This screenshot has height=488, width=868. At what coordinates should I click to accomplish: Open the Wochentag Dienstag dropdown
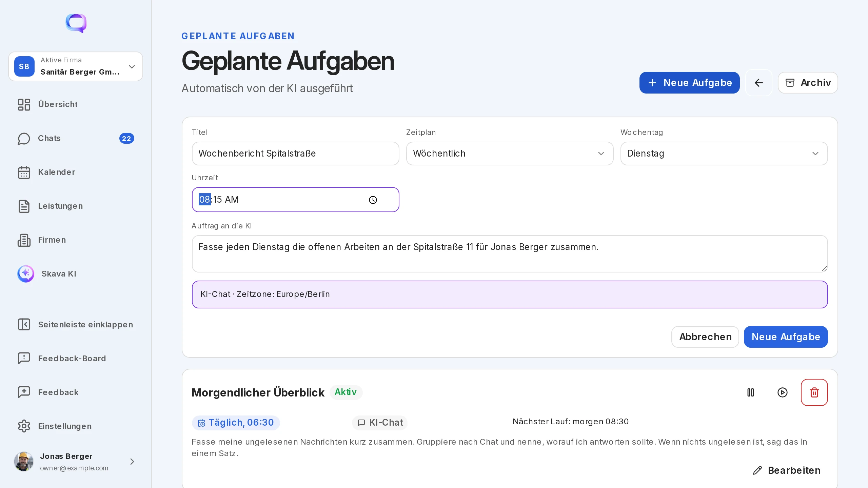724,154
